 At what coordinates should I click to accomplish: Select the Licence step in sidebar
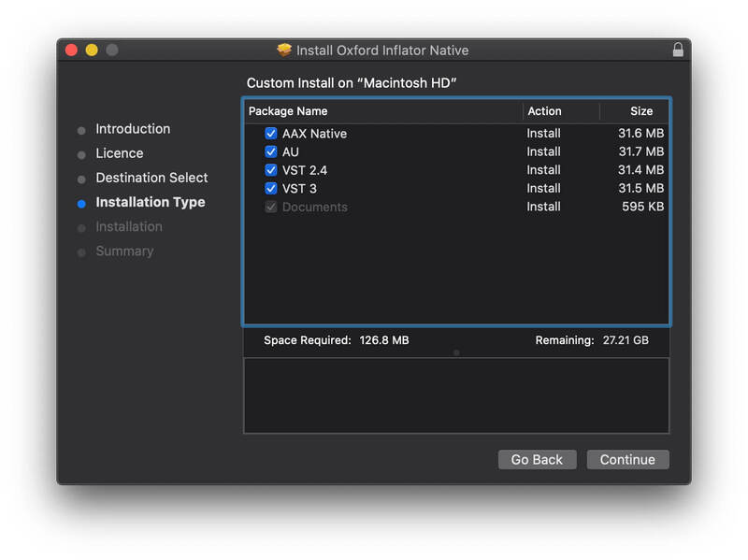(120, 153)
